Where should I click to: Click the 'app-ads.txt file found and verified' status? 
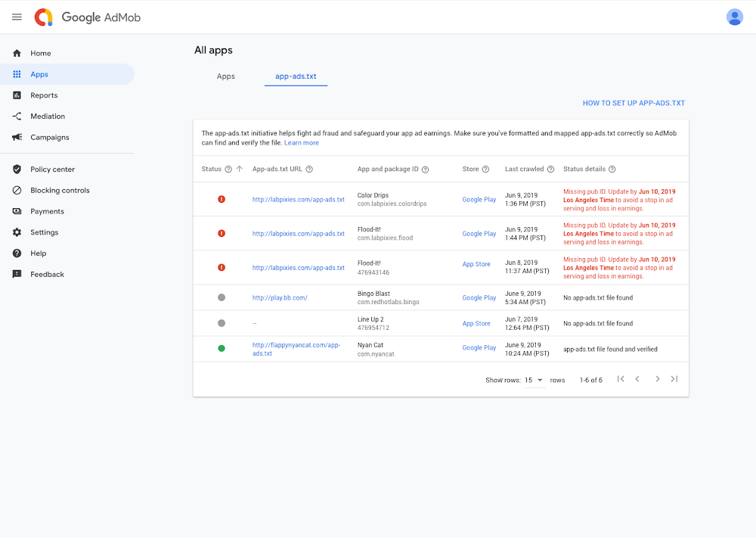point(610,349)
